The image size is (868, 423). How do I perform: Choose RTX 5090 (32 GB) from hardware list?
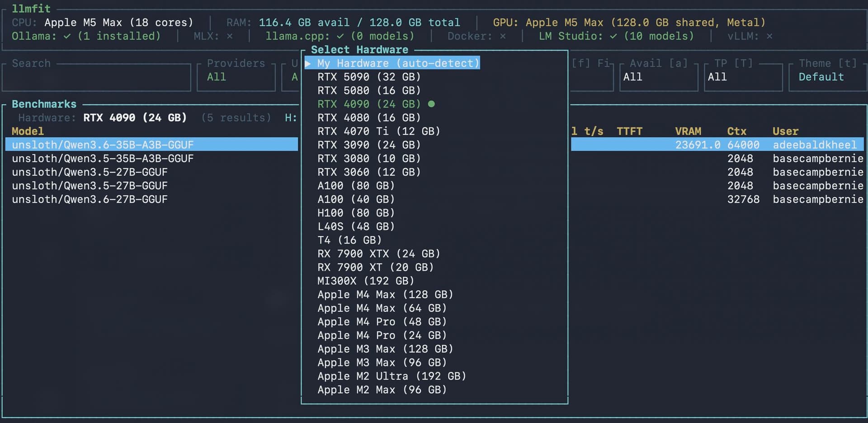coord(369,77)
